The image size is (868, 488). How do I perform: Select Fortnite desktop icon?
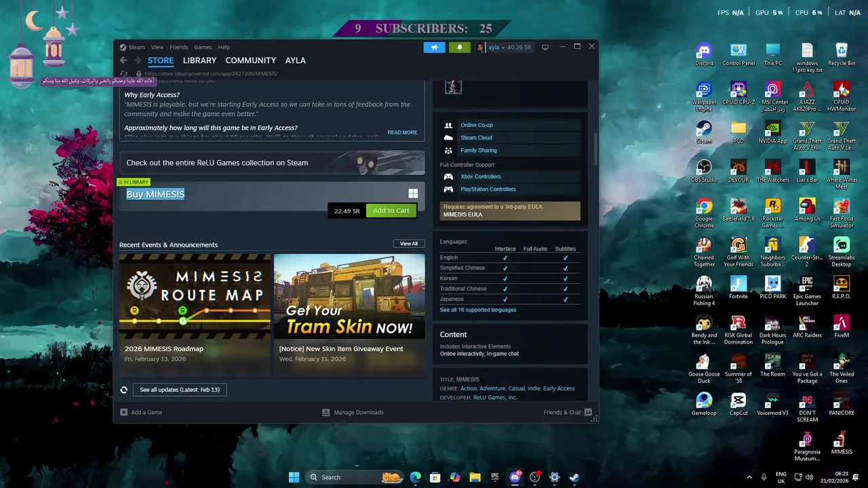[x=738, y=287]
